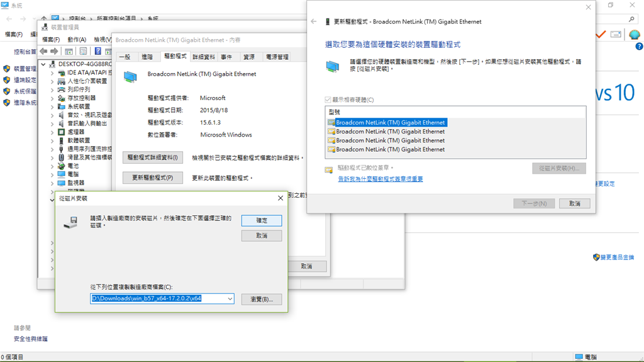This screenshot has height=362, width=644.
Task: Select the 監視器 monitor icon
Action: tap(61, 183)
